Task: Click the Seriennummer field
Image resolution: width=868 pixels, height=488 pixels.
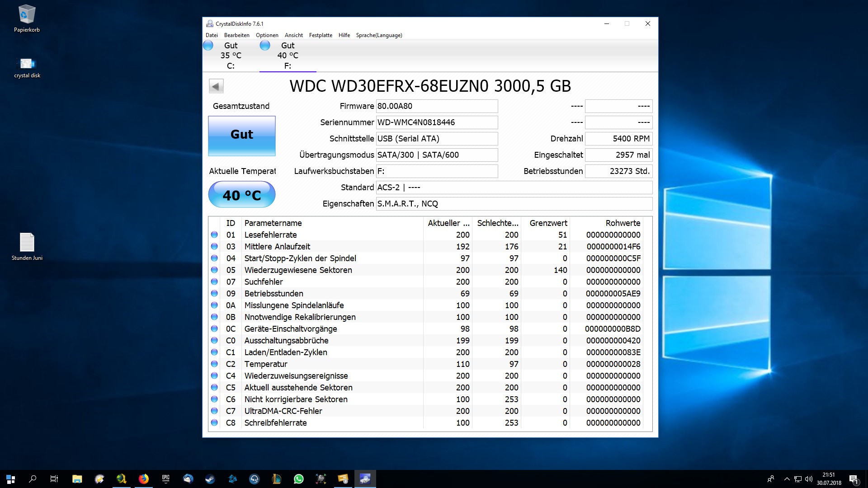Action: 437,122
